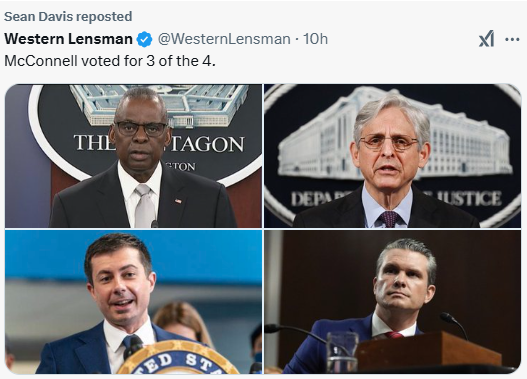Open the More options ellipsis menu

tap(512, 39)
